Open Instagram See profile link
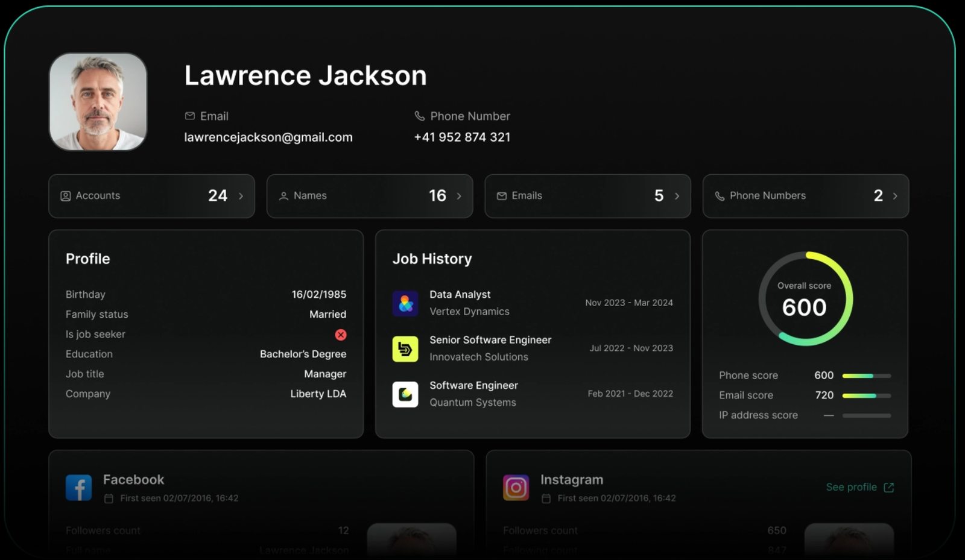This screenshot has height=560, width=965. pyautogui.click(x=851, y=487)
